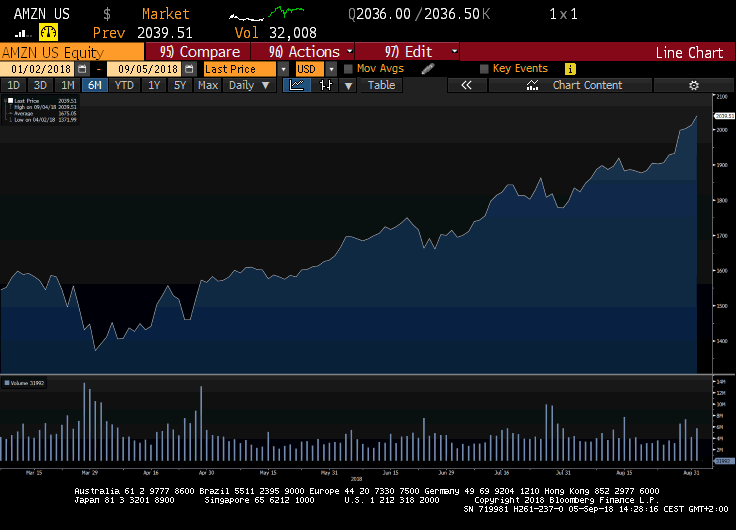736x530 pixels.
Task: Click the Line Chart title label
Action: pos(689,53)
